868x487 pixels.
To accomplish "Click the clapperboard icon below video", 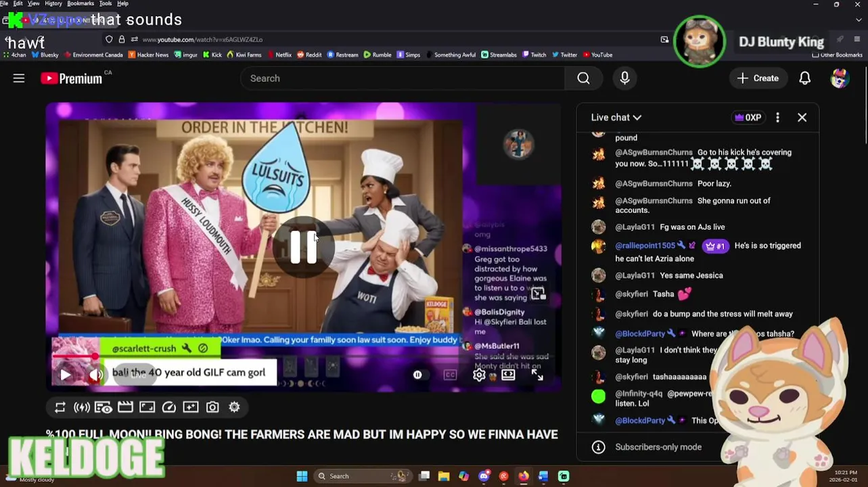I will pos(125,407).
